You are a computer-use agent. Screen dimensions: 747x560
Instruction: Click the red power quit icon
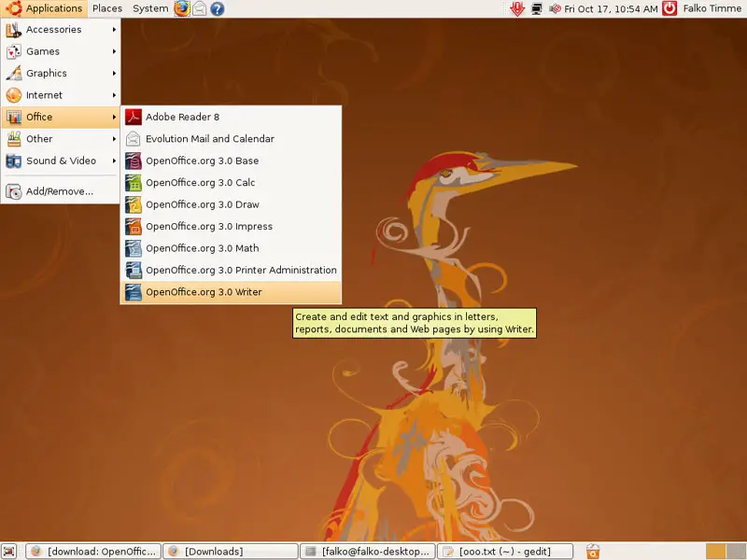coord(669,8)
